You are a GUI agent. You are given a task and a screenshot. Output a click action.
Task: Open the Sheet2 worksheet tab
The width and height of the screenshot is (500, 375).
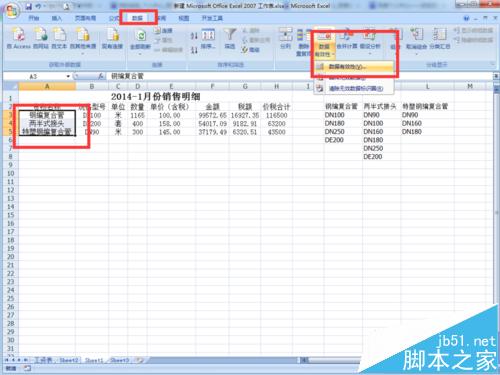pyautogui.click(x=69, y=360)
